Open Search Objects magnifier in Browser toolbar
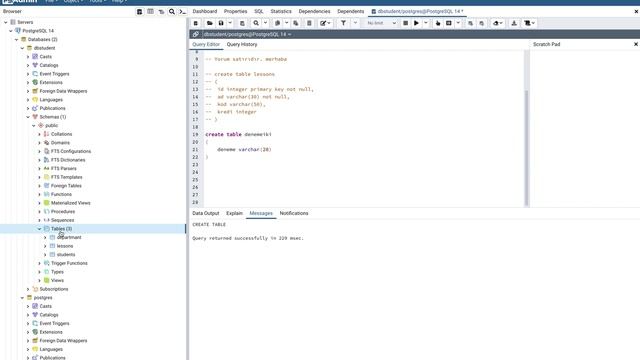 (172, 12)
